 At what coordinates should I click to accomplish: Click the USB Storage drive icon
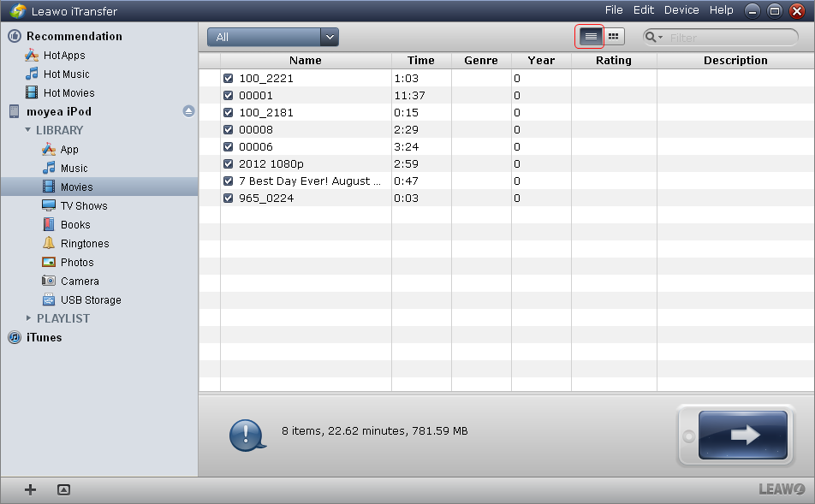click(x=49, y=299)
